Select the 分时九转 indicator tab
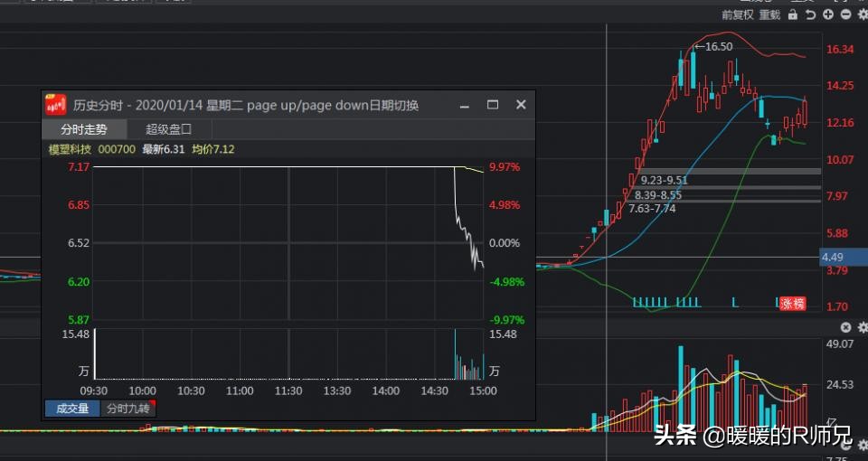868x461 pixels. tap(127, 409)
